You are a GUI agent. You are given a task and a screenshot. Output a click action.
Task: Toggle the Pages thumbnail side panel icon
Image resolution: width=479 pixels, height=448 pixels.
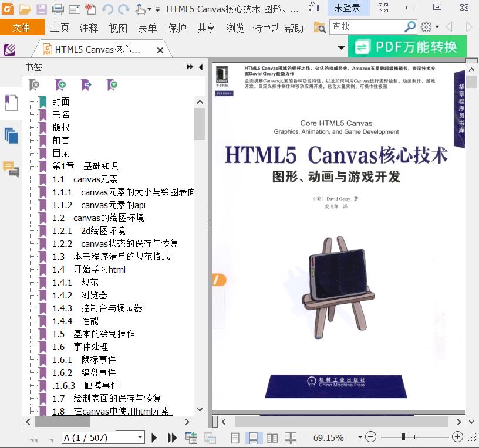pos(11,135)
